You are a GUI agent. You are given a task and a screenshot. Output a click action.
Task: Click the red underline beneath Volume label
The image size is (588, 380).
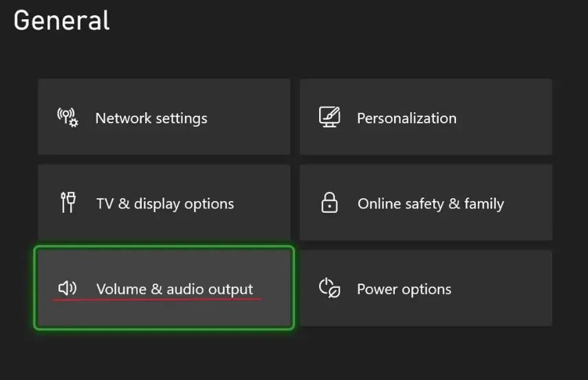click(157, 301)
